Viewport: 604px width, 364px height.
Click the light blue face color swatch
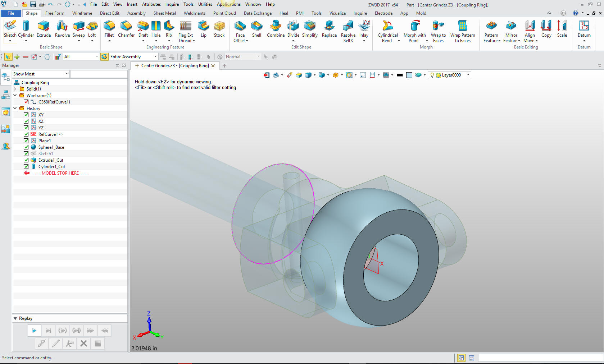pyautogui.click(x=409, y=75)
